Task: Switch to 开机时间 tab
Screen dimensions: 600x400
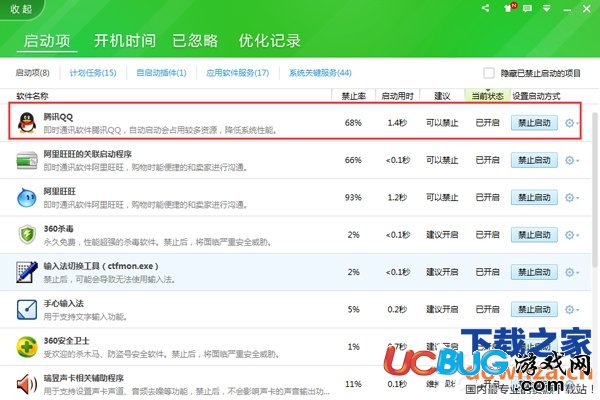Action: coord(125,41)
